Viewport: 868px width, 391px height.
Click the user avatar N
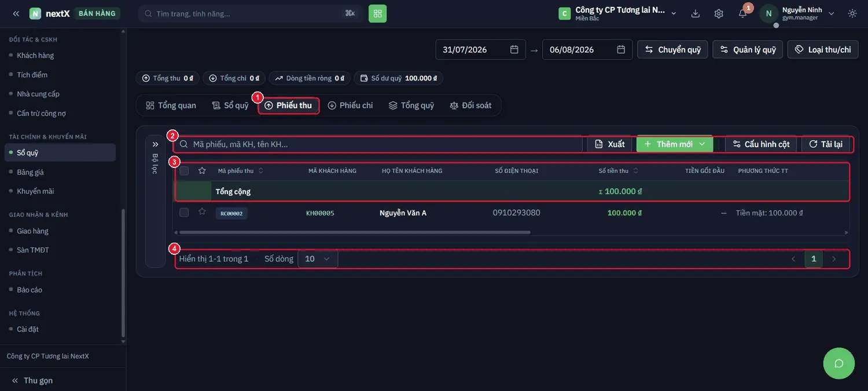pos(768,13)
